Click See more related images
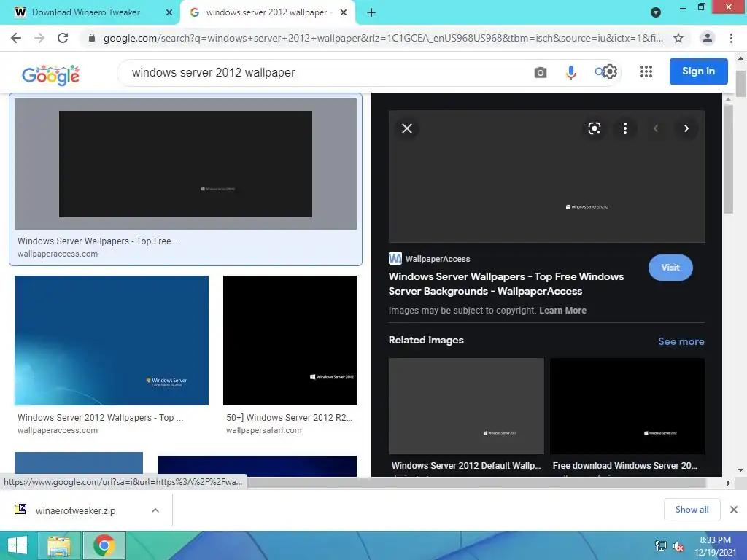 681,341
